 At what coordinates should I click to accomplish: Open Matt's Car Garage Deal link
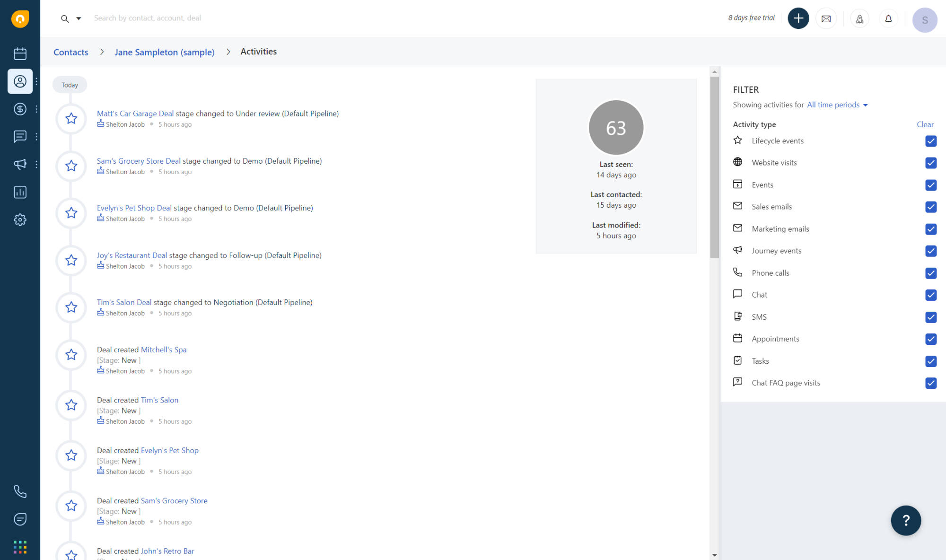pyautogui.click(x=135, y=114)
